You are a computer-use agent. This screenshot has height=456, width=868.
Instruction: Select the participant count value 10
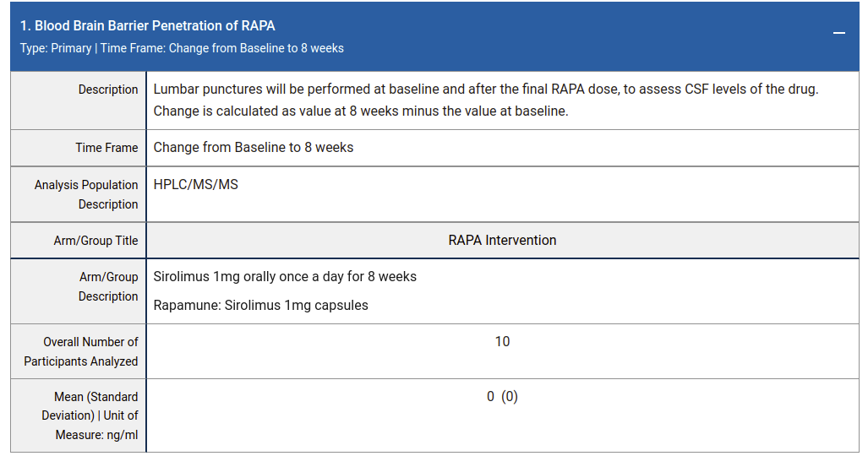point(502,341)
